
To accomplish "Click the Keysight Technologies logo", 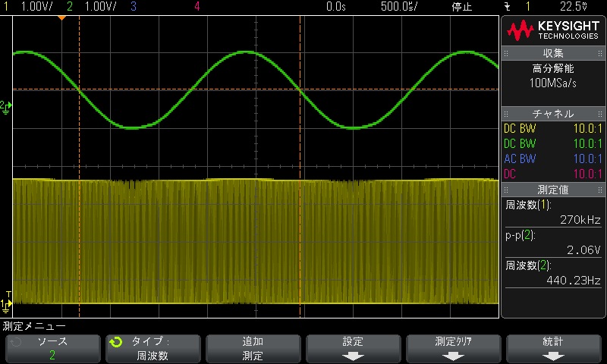I will [x=553, y=30].
